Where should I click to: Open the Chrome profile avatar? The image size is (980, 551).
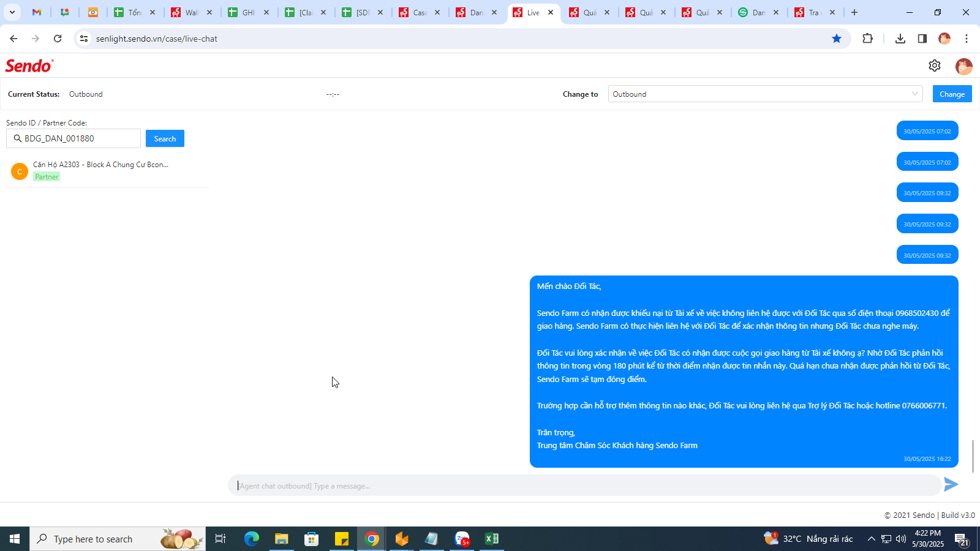tap(944, 39)
